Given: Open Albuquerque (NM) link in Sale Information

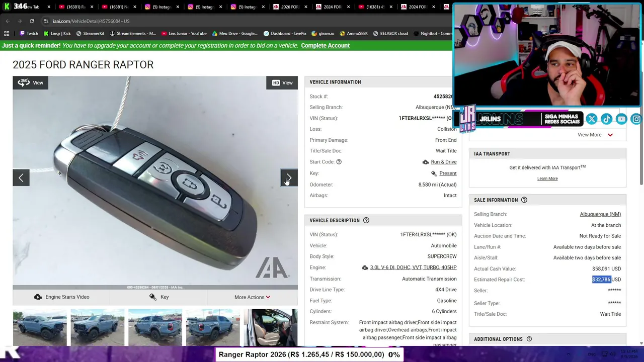Looking at the screenshot, I should click(x=600, y=214).
